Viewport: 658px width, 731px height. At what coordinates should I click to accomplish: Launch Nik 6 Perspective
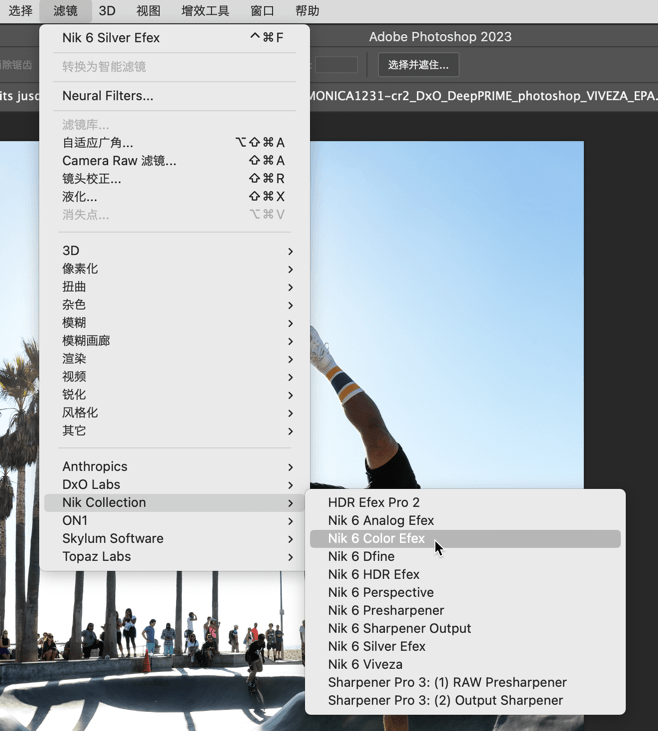click(465, 593)
